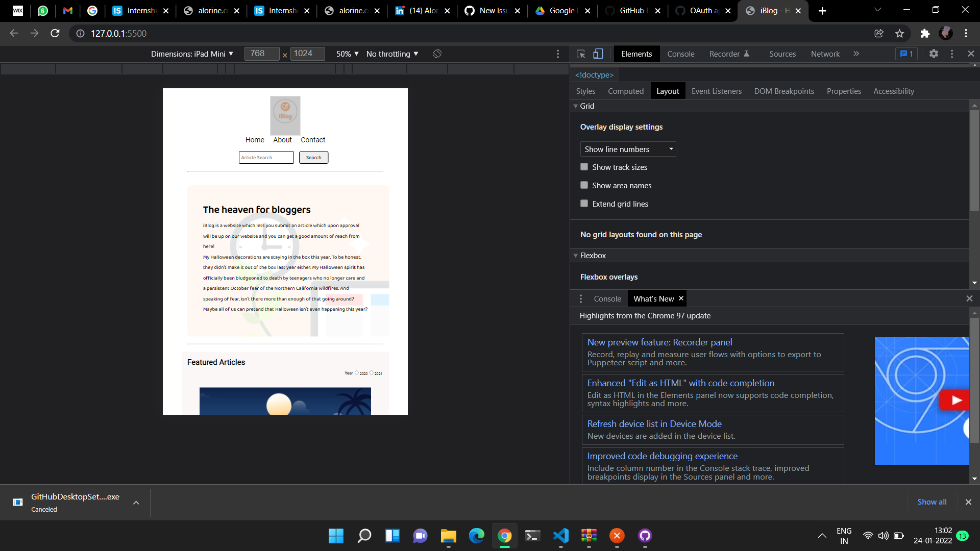
Task: Collapse the Flexbox section
Action: coord(576,255)
